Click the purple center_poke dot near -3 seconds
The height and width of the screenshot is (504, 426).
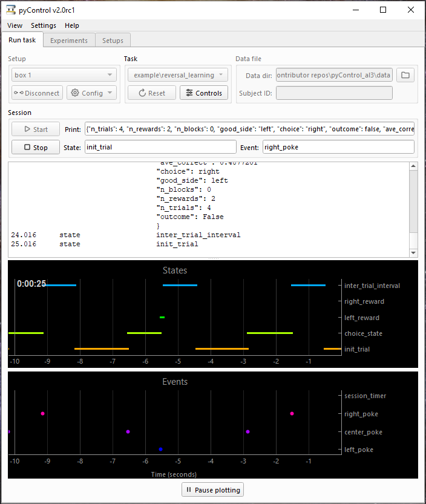coord(247,431)
